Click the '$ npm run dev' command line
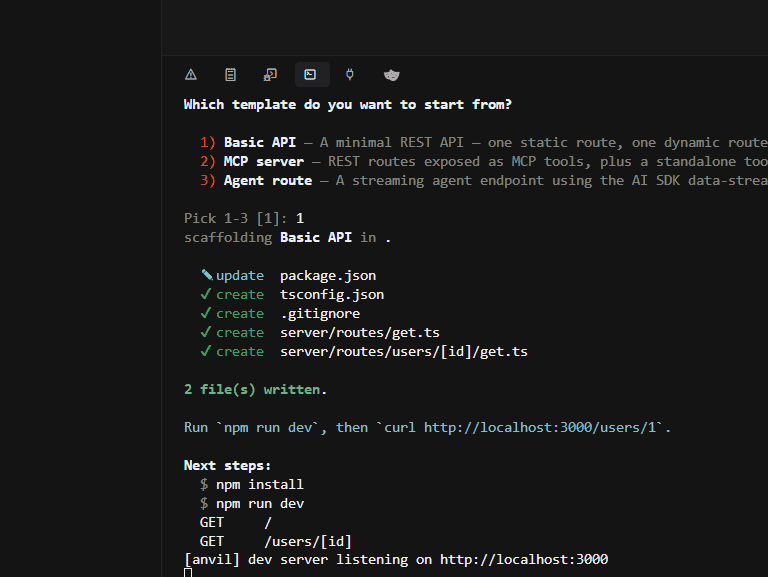The height and width of the screenshot is (577, 768). (252, 504)
